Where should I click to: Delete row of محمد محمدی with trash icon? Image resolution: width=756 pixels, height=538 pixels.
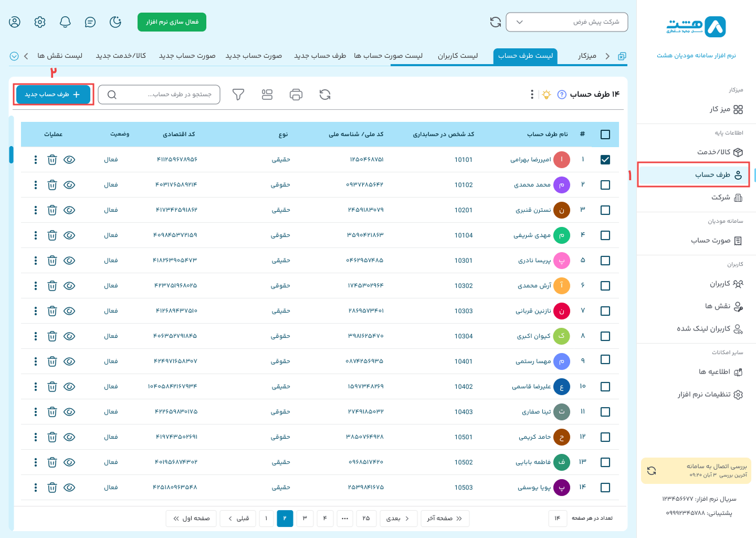click(x=52, y=185)
